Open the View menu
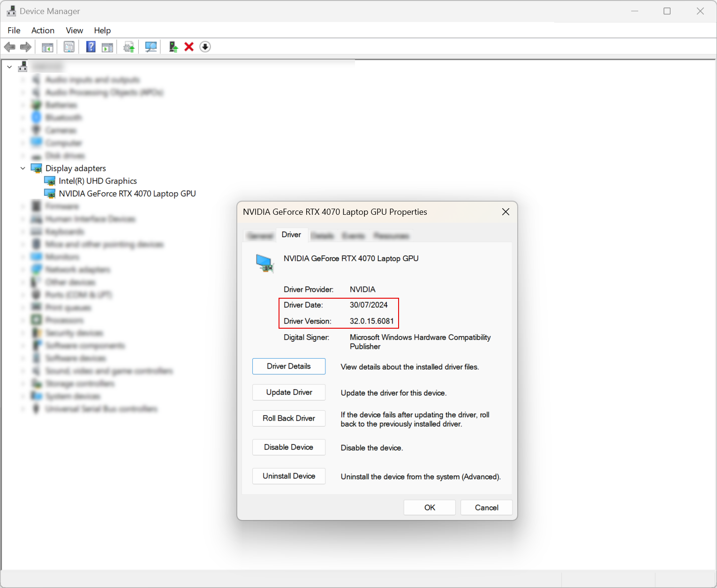Image resolution: width=717 pixels, height=588 pixels. pyautogui.click(x=74, y=30)
